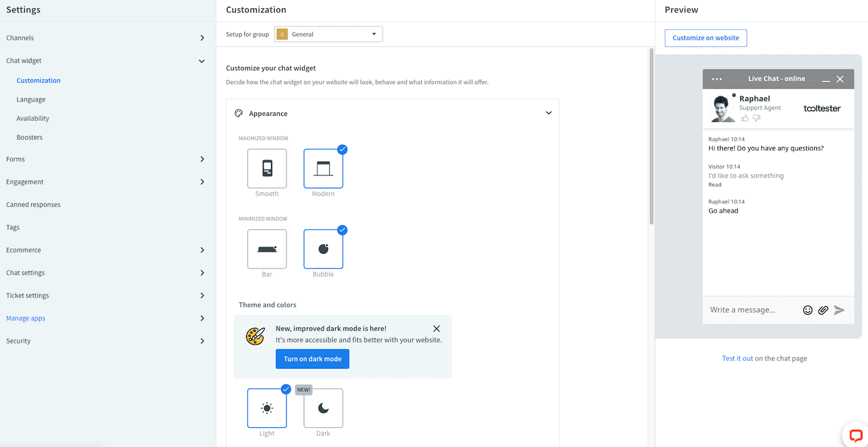Open the three-dot menu in chat header
Viewport: 868px width, 447px height.
(717, 79)
